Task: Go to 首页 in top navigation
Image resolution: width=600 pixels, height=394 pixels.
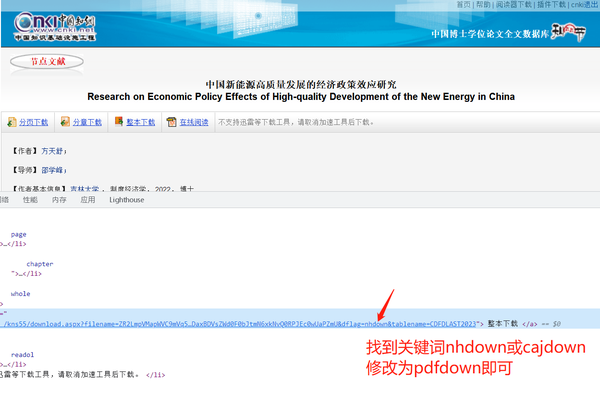Action: pyautogui.click(x=463, y=5)
